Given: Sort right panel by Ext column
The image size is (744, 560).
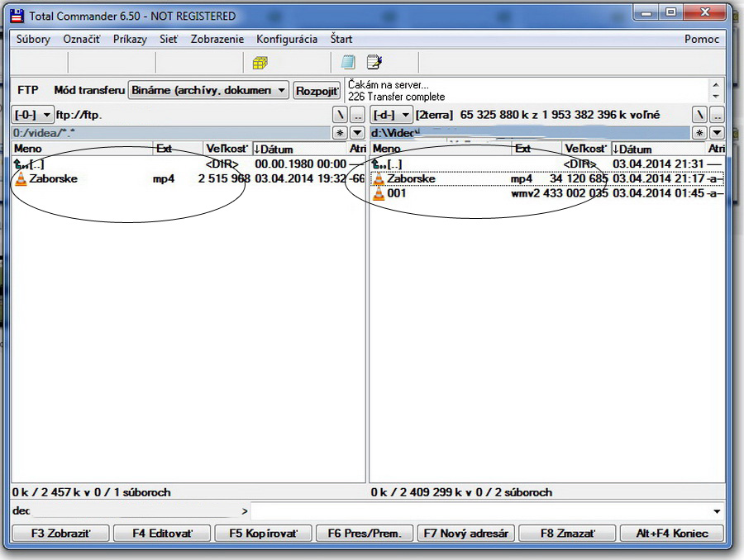Looking at the screenshot, I should tap(537, 149).
